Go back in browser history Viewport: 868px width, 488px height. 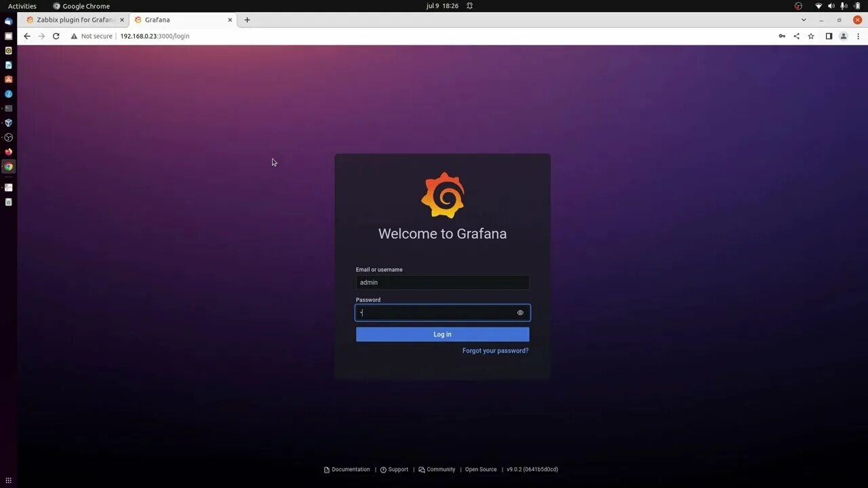point(27,36)
